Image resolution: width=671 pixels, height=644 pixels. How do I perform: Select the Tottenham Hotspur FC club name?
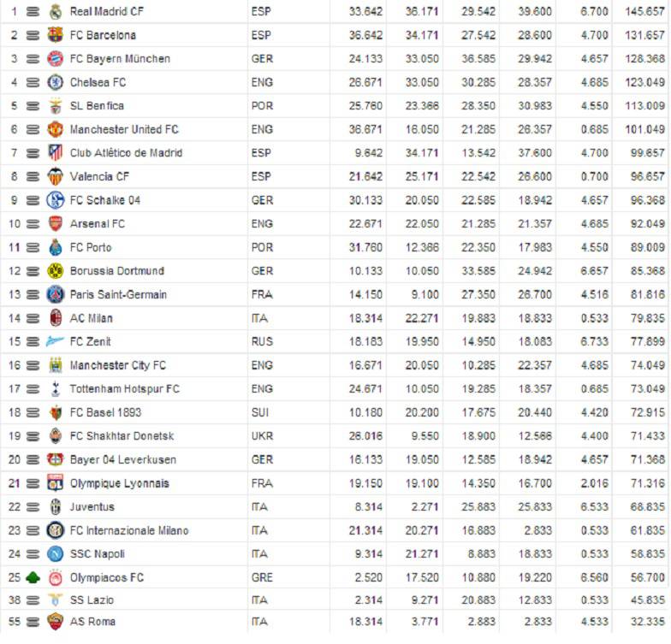pos(124,389)
